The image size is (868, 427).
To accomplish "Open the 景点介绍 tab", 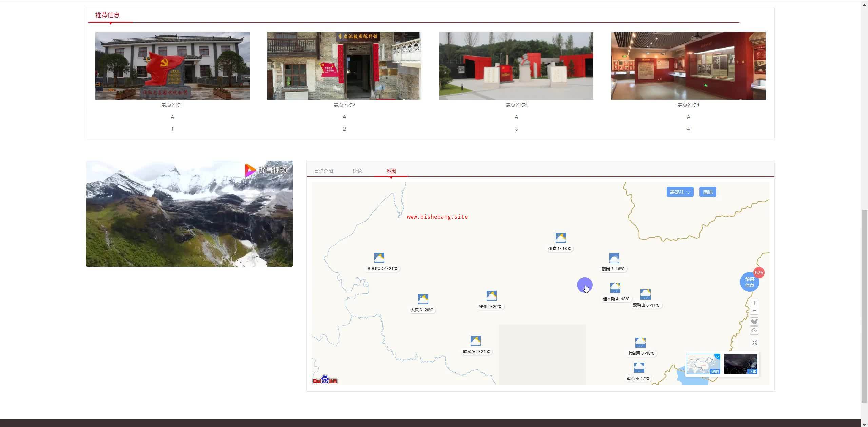I will [x=323, y=171].
